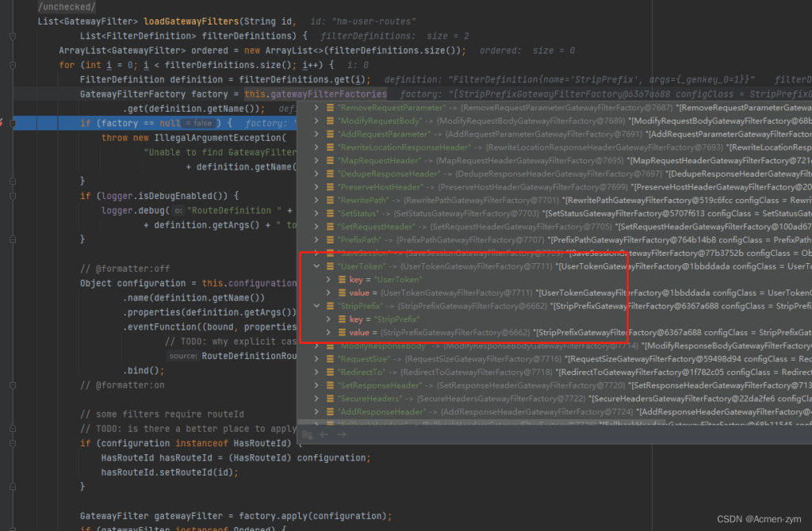Click map entry icon beside "PreserveHostHeader"
The width and height of the screenshot is (812, 531).
330,187
